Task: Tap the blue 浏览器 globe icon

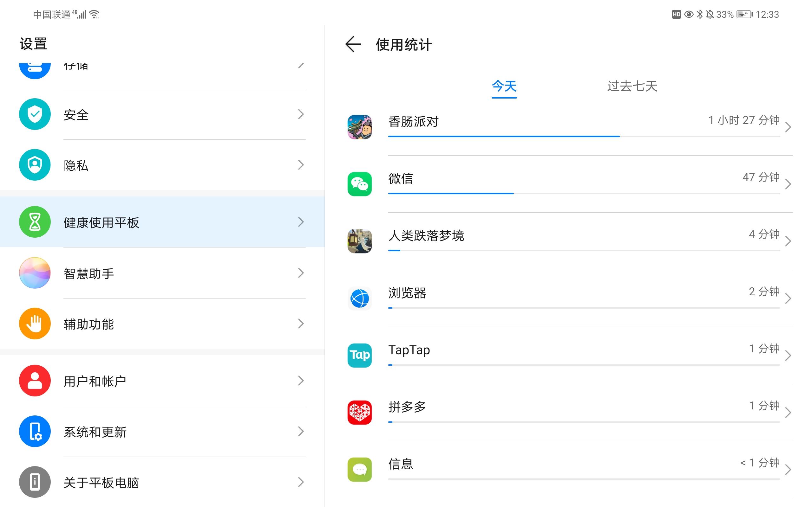Action: pyautogui.click(x=359, y=298)
